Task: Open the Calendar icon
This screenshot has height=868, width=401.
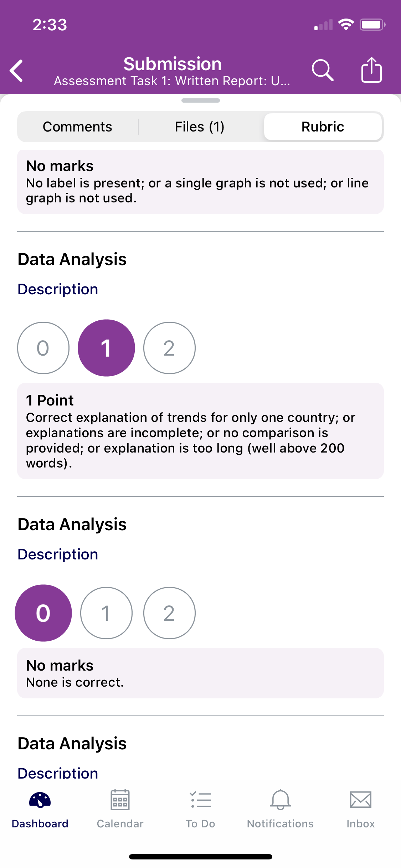Action: pos(120,800)
